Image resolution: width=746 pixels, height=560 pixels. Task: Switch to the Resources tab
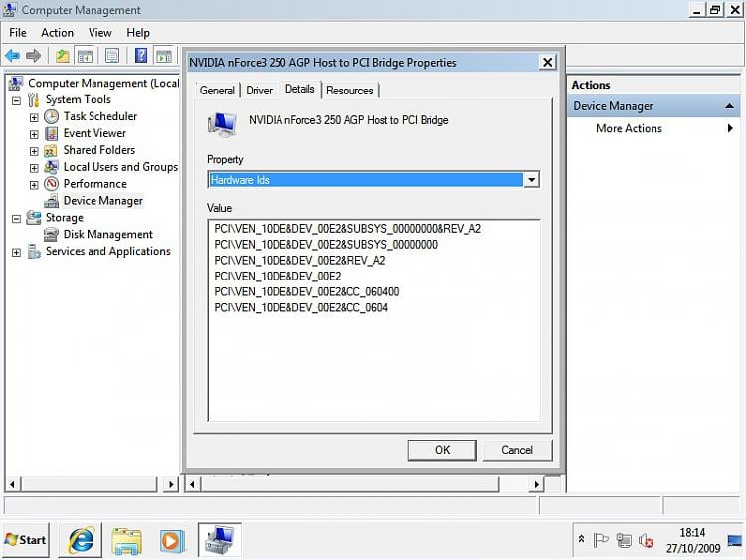click(x=350, y=91)
